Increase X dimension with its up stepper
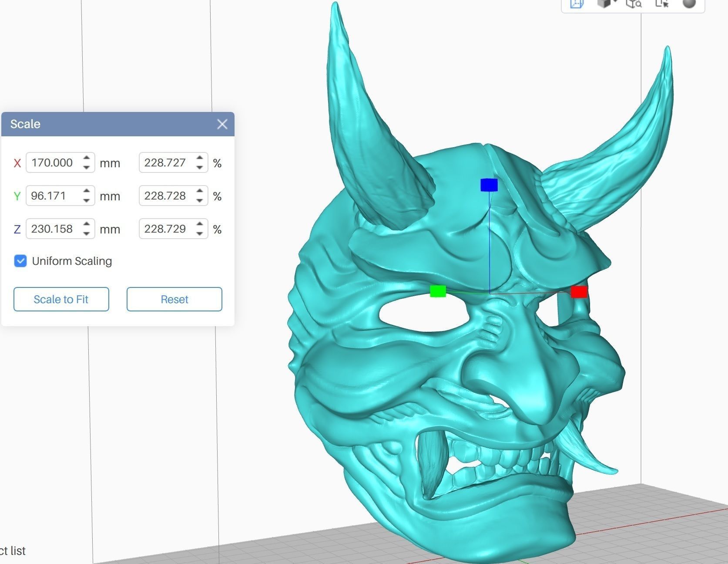The width and height of the screenshot is (728, 564). 86,159
